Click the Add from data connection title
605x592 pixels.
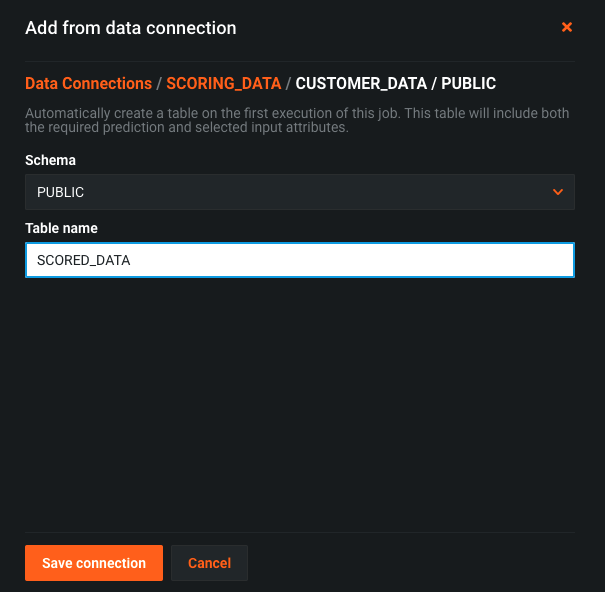pos(130,28)
